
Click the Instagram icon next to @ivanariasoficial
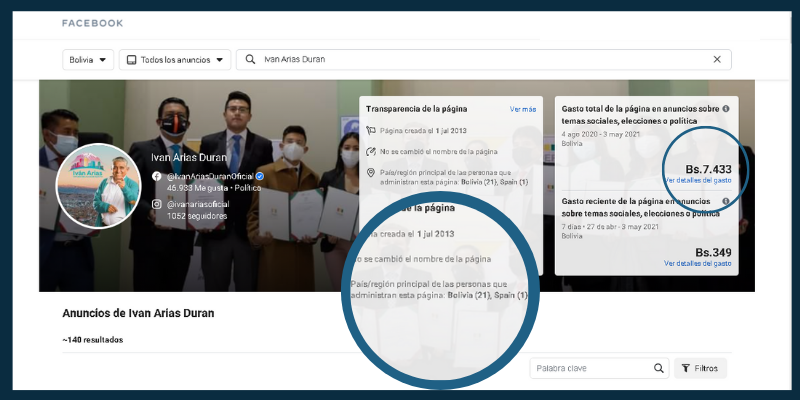tap(157, 205)
